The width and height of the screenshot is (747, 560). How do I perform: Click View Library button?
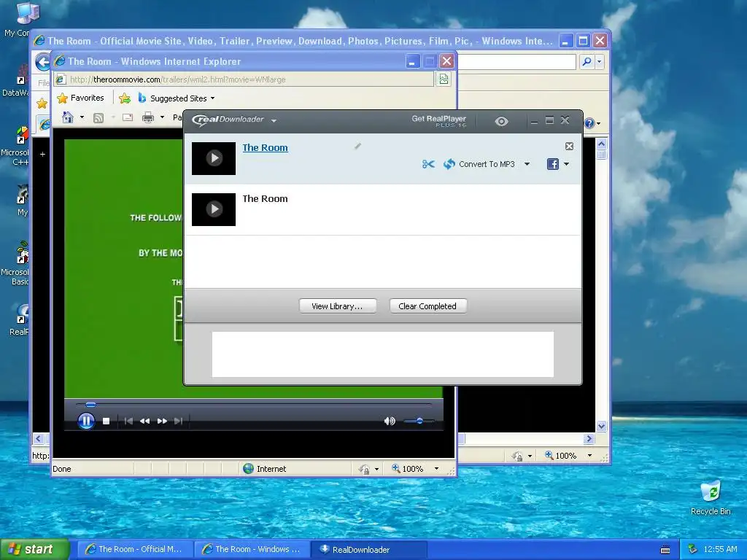click(x=337, y=306)
